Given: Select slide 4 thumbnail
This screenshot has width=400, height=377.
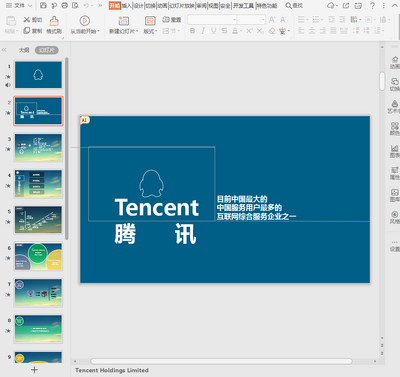Looking at the screenshot, I should (38, 184).
